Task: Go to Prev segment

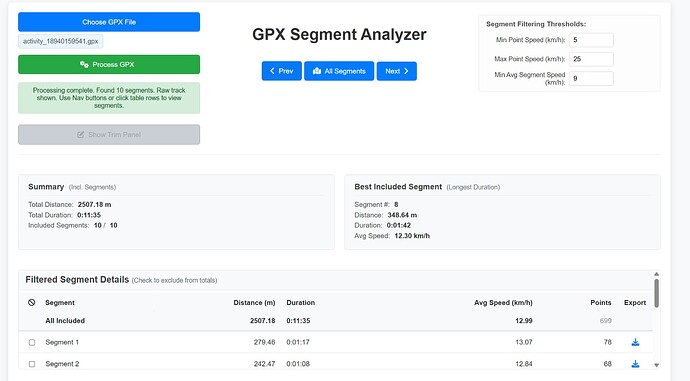Action: (x=282, y=71)
